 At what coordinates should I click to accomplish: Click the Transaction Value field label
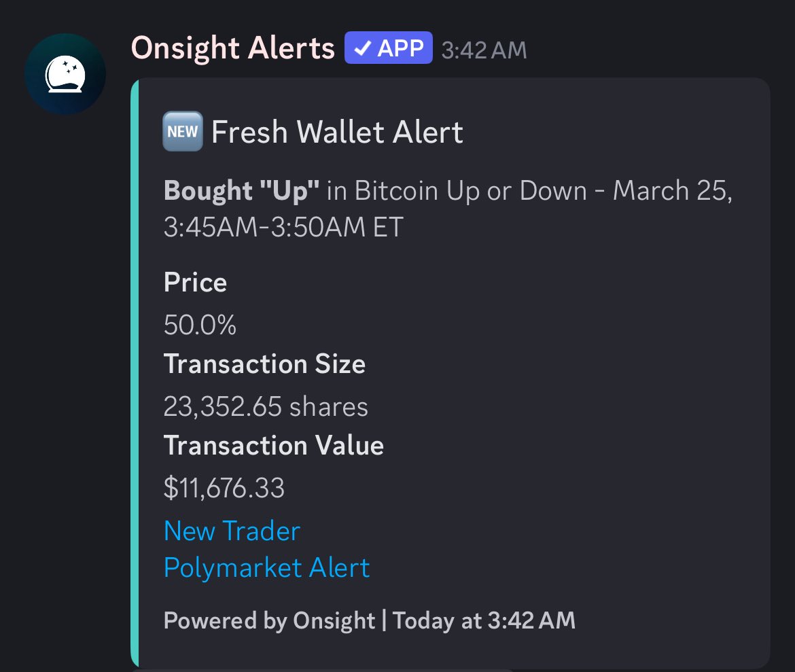[x=274, y=446]
